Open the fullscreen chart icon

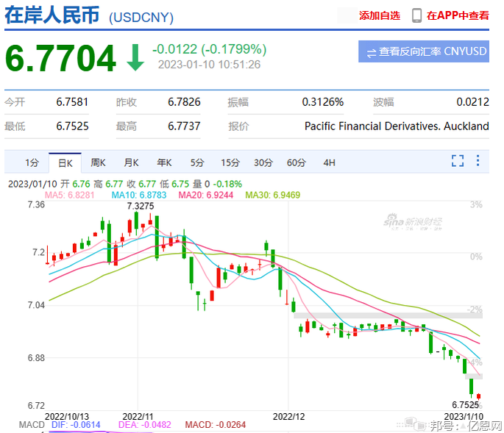458,160
